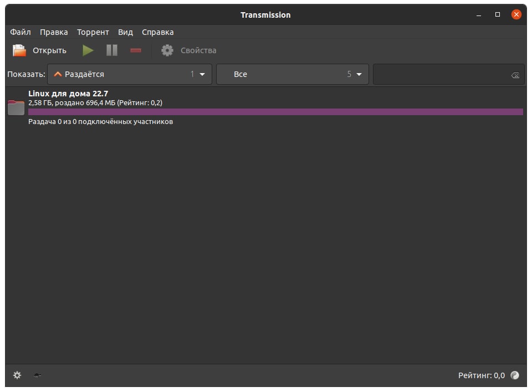Image resolution: width=532 pixels, height=392 pixels.
Task: Open the options gear in status bar
Action: point(17,375)
